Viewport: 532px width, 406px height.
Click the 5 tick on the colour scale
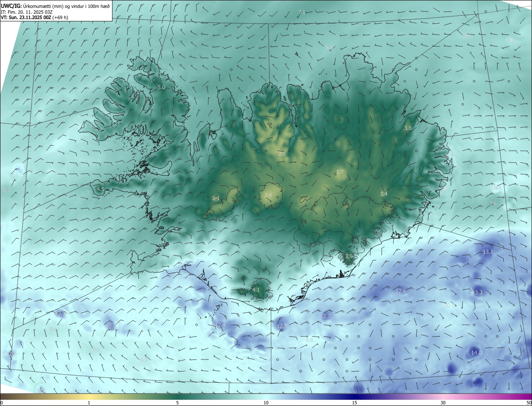click(177, 403)
